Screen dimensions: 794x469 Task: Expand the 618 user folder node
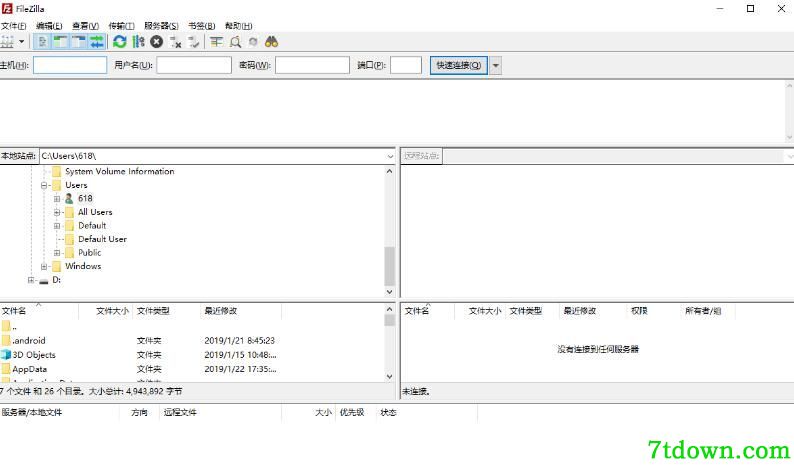(57, 199)
